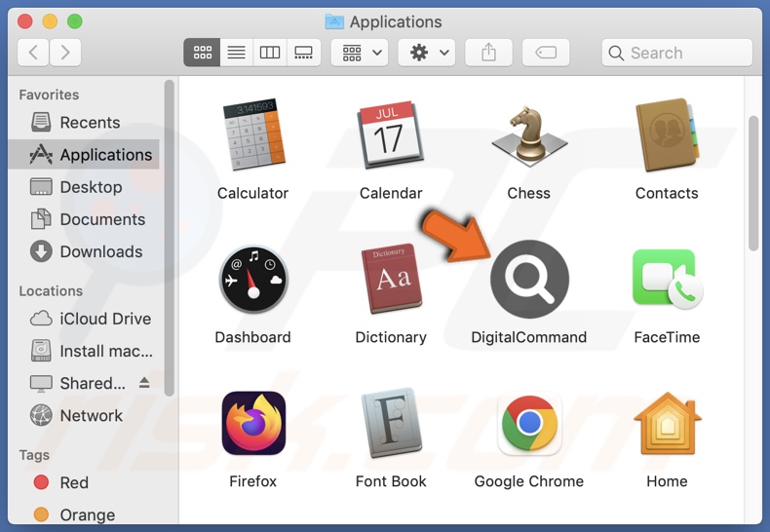Click the Applications folder title icon

(x=334, y=21)
